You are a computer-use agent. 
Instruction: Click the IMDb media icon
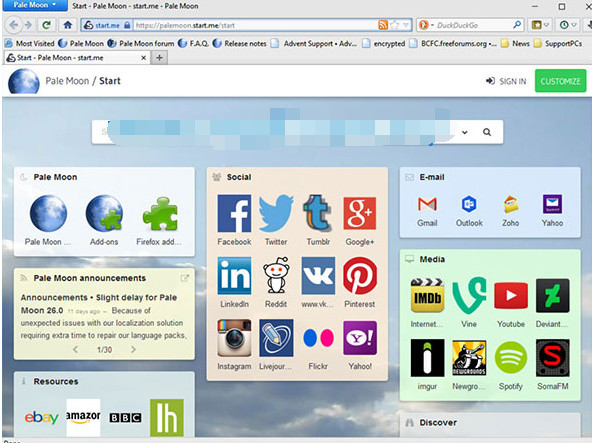pyautogui.click(x=427, y=295)
